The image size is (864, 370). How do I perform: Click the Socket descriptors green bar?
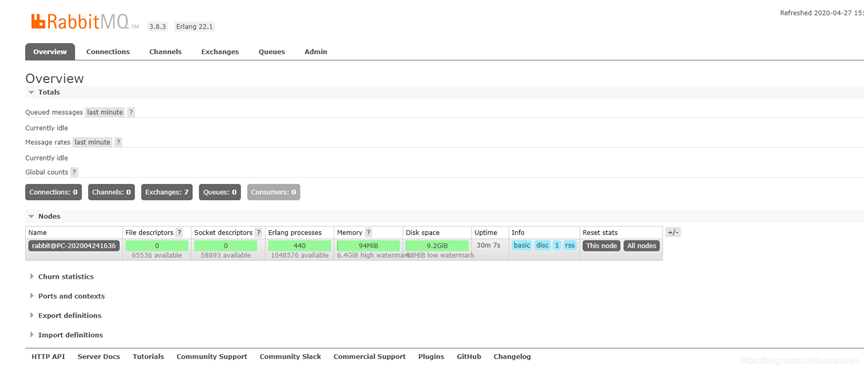(x=226, y=246)
